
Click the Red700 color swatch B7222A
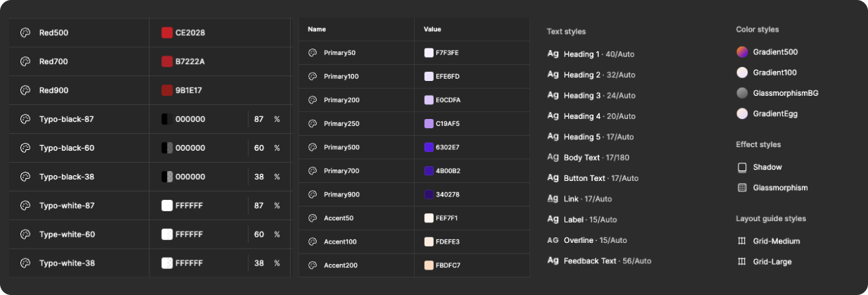pyautogui.click(x=167, y=62)
